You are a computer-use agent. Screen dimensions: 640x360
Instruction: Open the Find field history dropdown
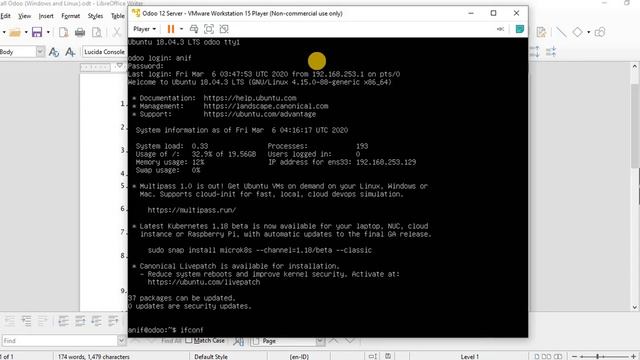click(x=121, y=340)
